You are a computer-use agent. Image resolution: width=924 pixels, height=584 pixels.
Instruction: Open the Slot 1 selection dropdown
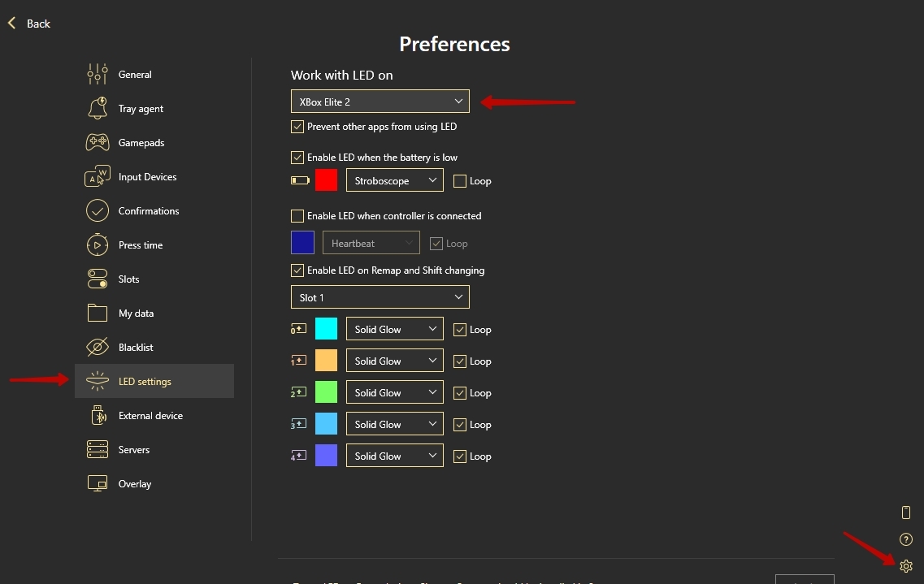pos(380,297)
